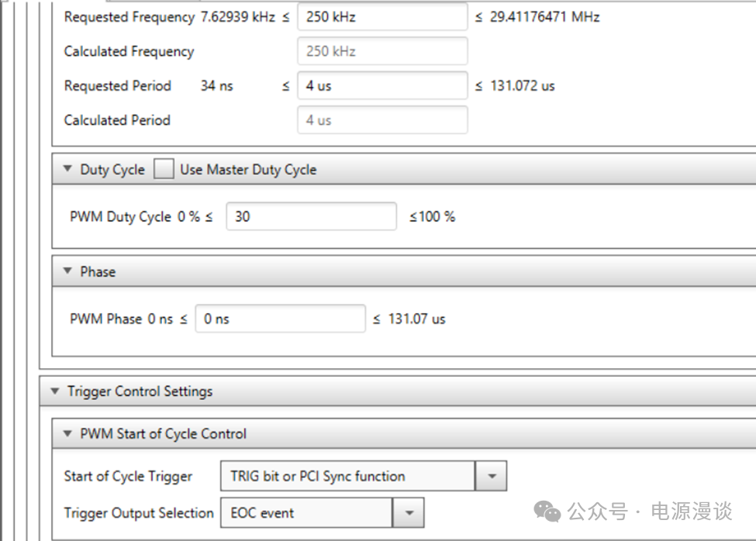Click the Phase section header title
The width and height of the screenshot is (756, 541).
[98, 272]
